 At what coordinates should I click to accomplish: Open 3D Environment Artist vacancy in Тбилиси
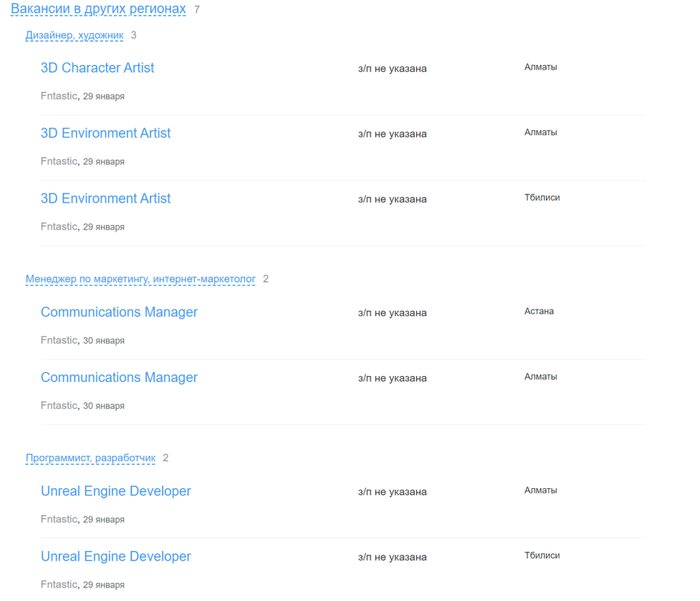click(105, 198)
